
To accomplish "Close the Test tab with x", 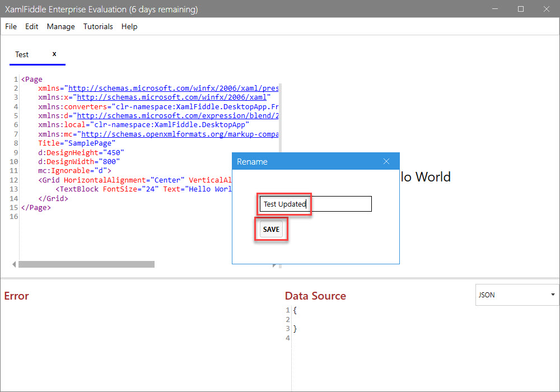I will 54,54.
